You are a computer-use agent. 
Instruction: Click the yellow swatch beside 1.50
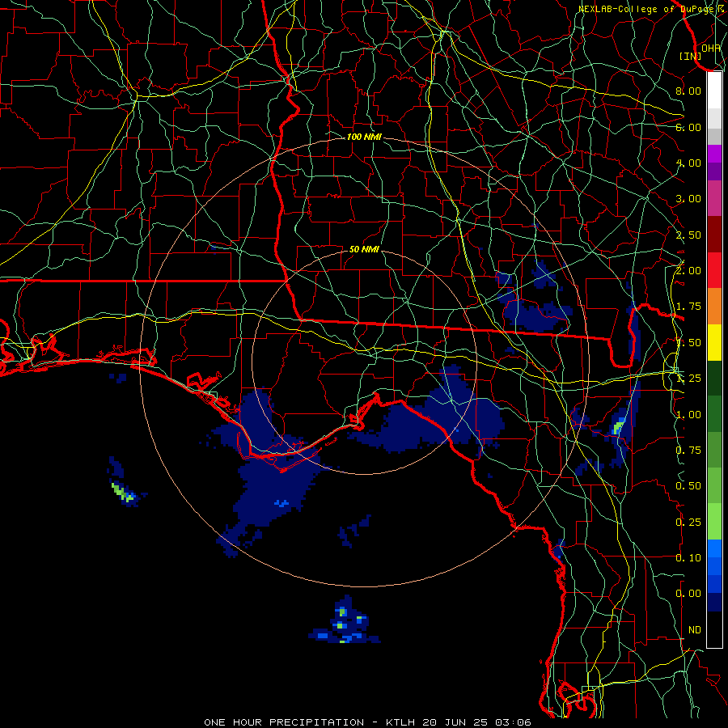coord(714,342)
